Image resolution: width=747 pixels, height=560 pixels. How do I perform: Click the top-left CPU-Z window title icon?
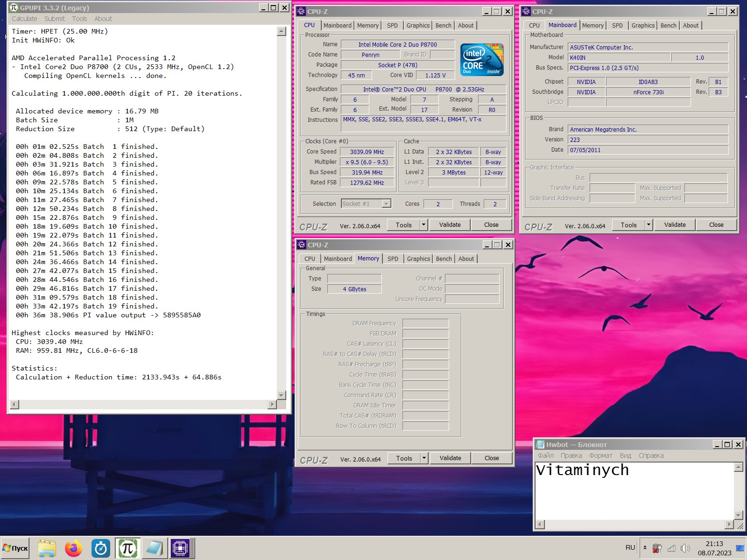[x=301, y=11]
